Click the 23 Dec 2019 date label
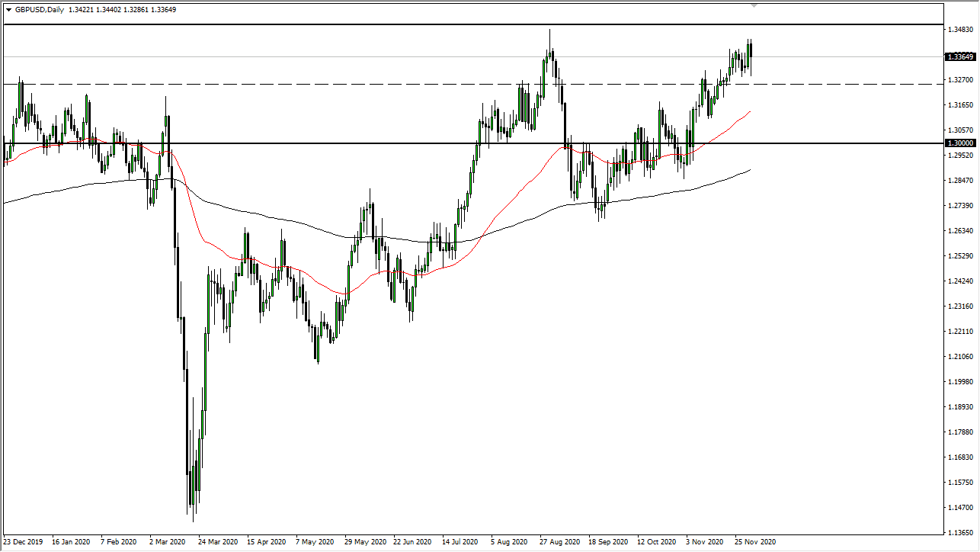Image resolution: width=980 pixels, height=552 pixels. [23, 542]
